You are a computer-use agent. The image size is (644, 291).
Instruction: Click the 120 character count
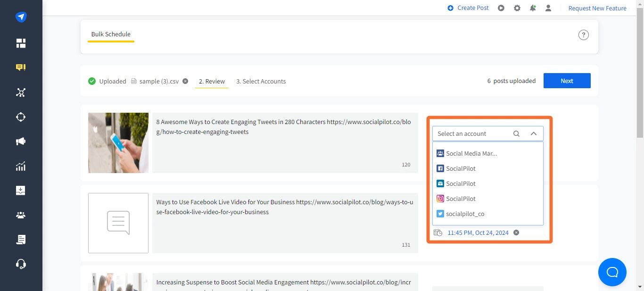pos(406,165)
